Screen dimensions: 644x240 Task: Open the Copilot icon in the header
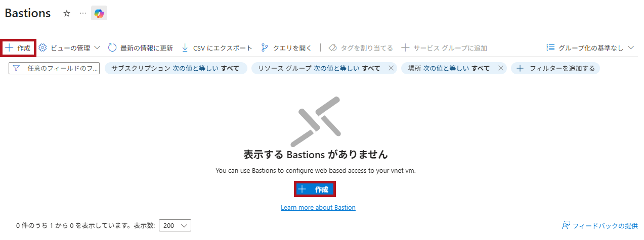(99, 14)
